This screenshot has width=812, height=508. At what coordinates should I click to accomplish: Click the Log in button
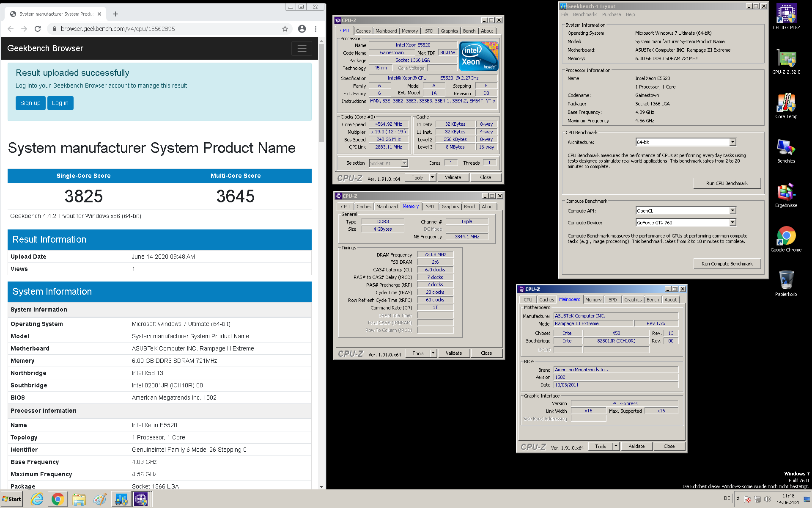60,103
